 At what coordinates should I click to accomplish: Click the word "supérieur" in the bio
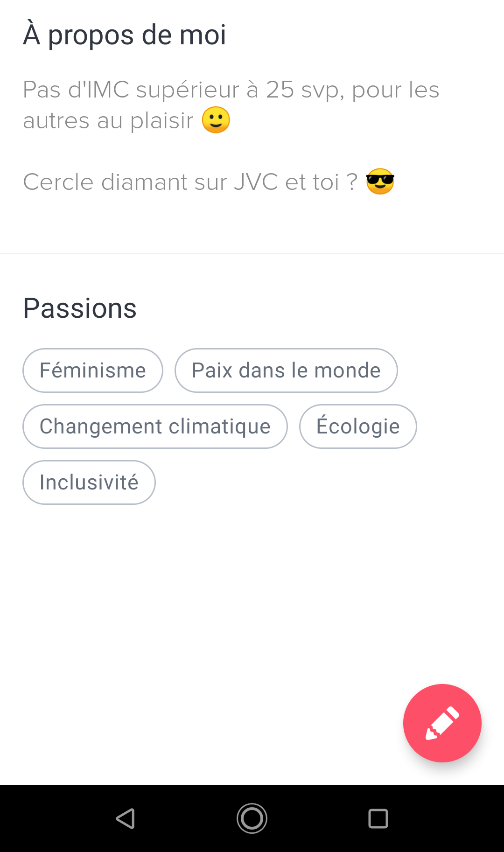[188, 90]
